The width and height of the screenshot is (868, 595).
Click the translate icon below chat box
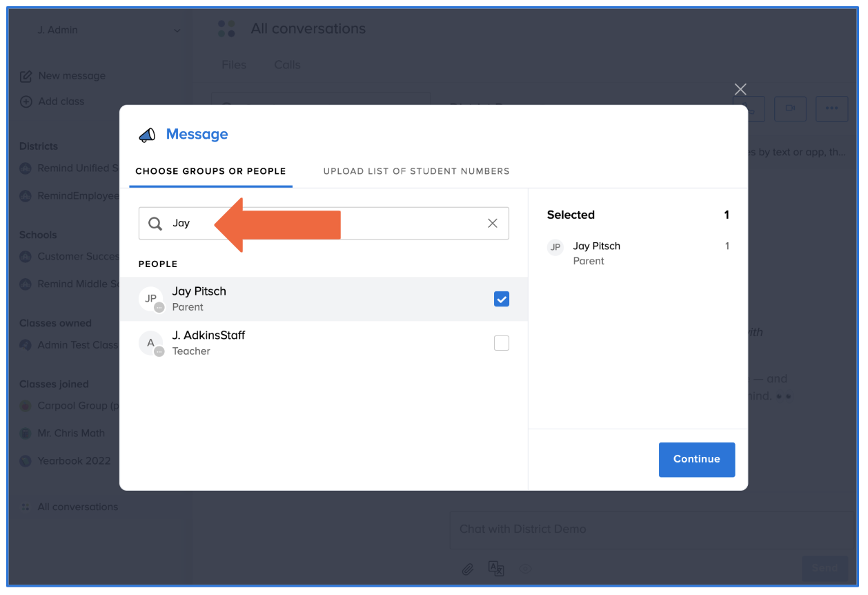coord(496,569)
